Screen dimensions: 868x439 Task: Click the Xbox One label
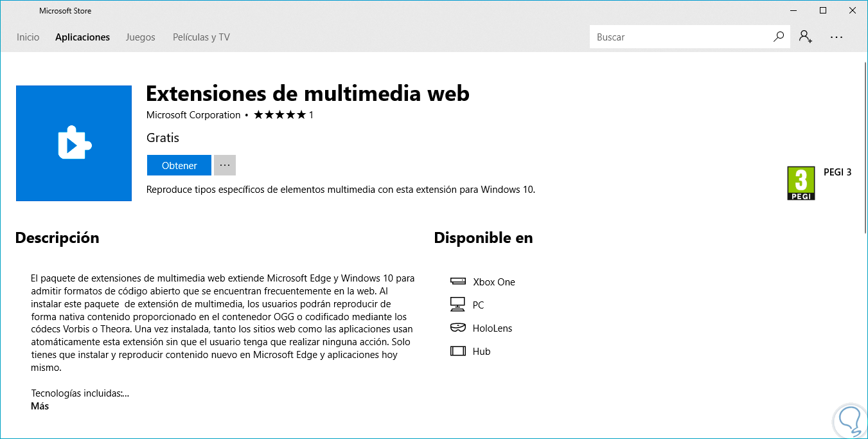pyautogui.click(x=494, y=282)
